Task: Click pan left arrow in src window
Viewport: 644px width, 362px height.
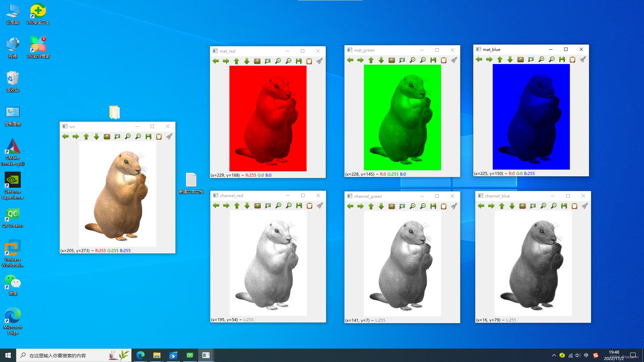Action: [65, 136]
